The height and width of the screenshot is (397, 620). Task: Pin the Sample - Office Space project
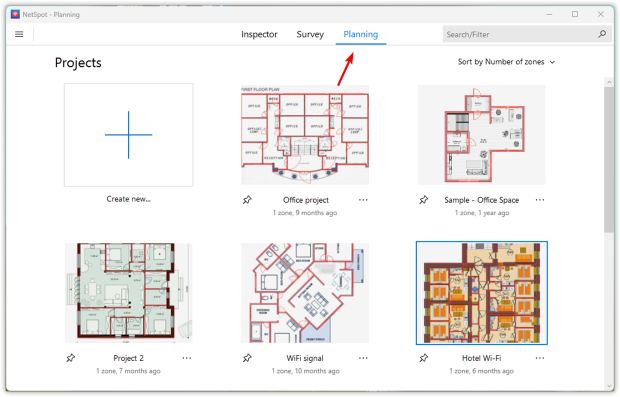(423, 200)
